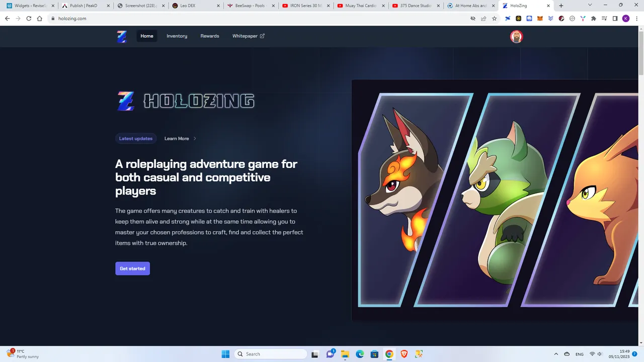Screen dimensions: 644x362
Task: Show hidden system tray icons
Action: point(556,354)
